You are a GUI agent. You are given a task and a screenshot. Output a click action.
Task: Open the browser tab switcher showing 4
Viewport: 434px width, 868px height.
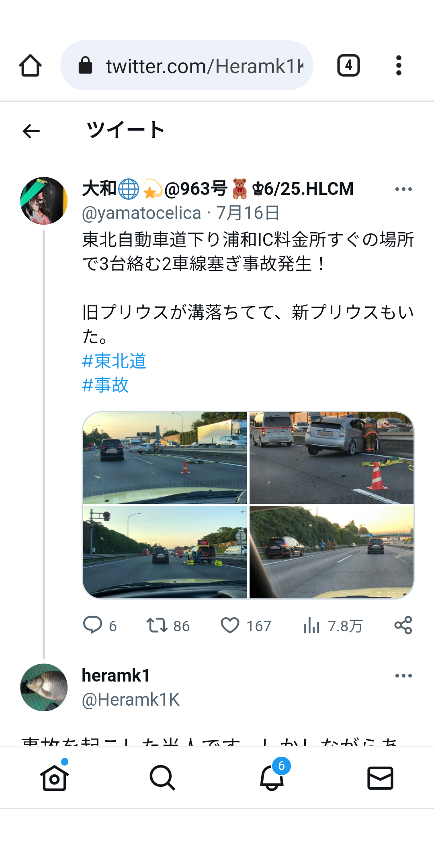348,66
